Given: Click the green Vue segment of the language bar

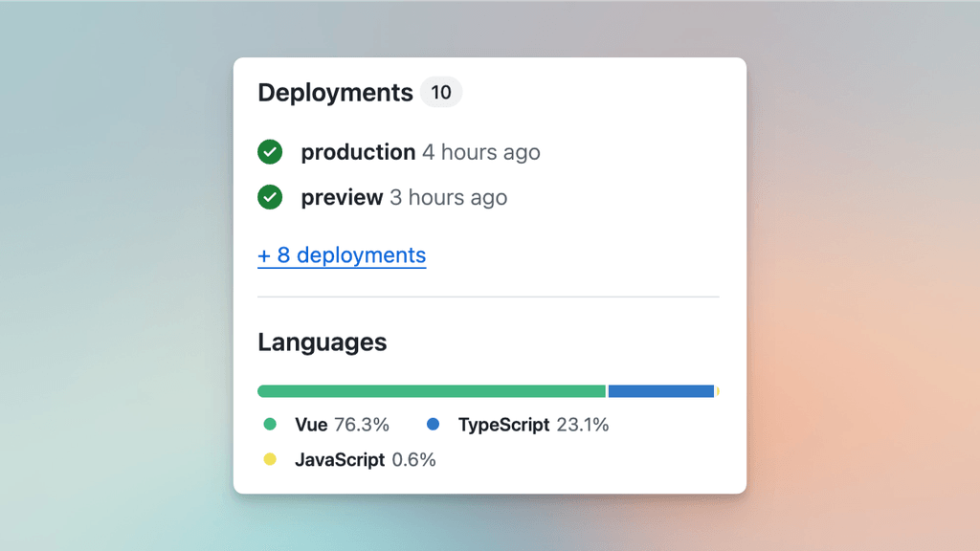Looking at the screenshot, I should [431, 390].
